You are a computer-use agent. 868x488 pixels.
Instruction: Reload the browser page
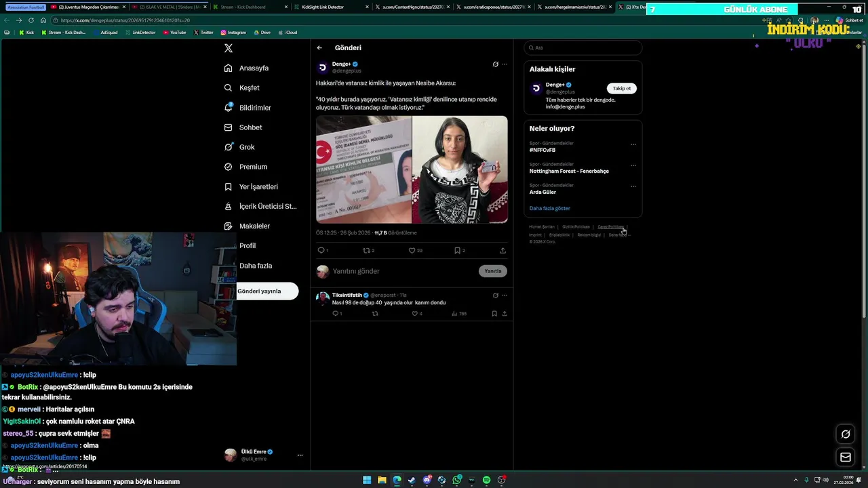tap(31, 20)
